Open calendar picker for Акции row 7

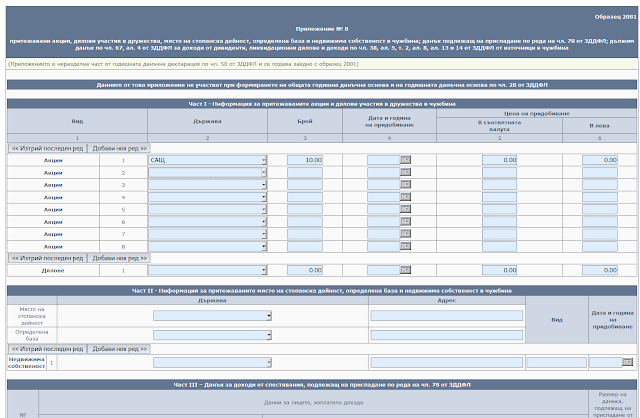click(405, 234)
